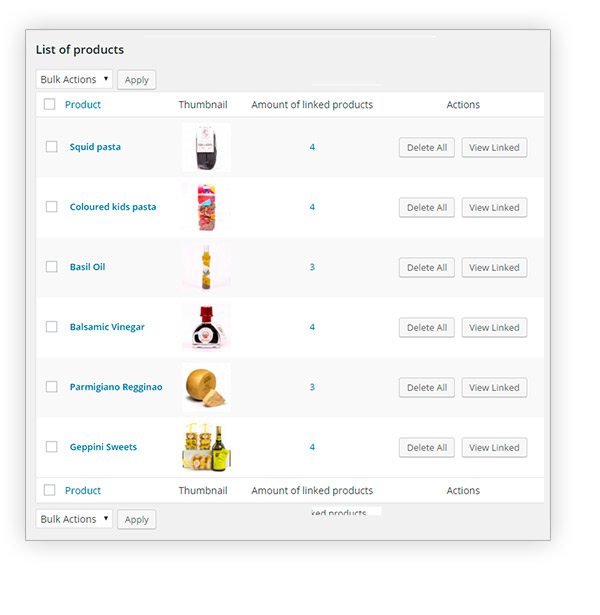
Task: Click the top Apply button
Action: [x=136, y=80]
